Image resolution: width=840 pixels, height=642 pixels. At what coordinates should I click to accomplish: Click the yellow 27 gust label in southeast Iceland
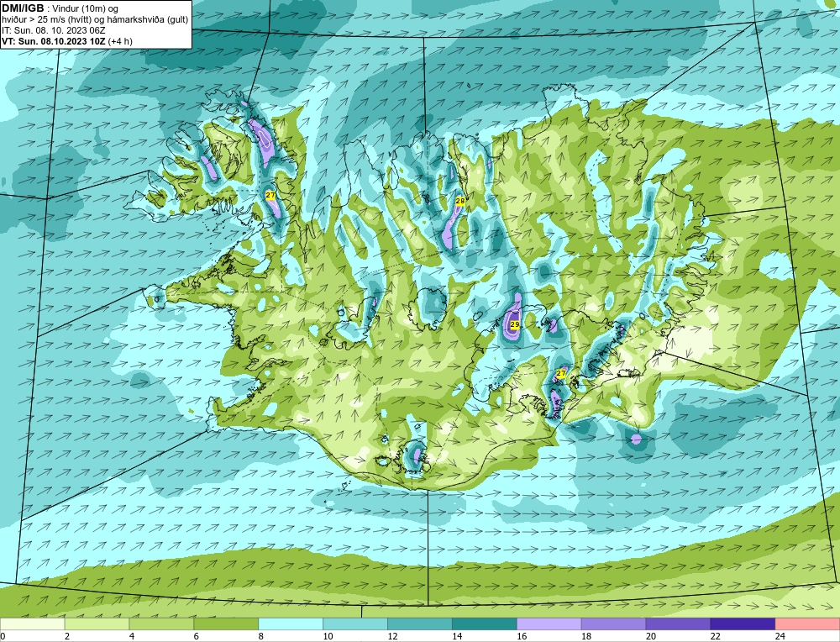[x=561, y=373]
